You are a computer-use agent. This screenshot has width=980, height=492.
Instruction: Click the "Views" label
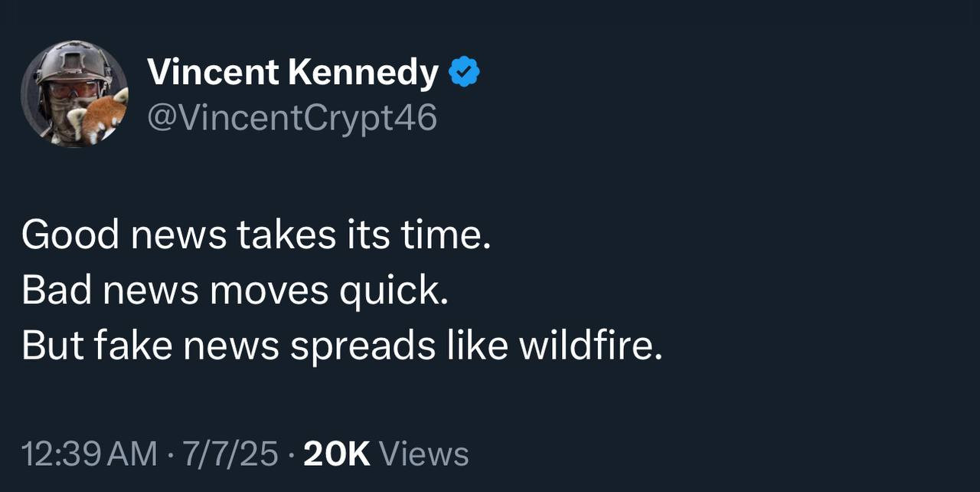click(424, 454)
